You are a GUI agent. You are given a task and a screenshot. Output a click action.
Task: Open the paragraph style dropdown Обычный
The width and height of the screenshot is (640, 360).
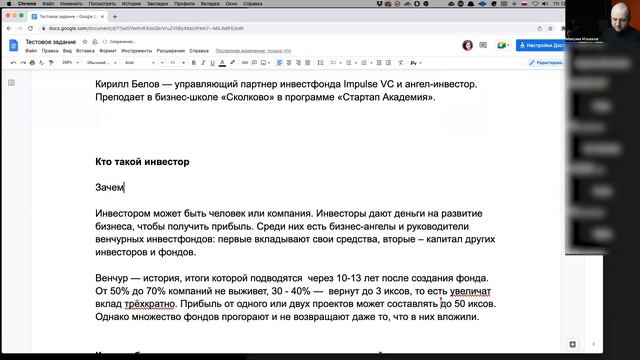click(x=102, y=63)
